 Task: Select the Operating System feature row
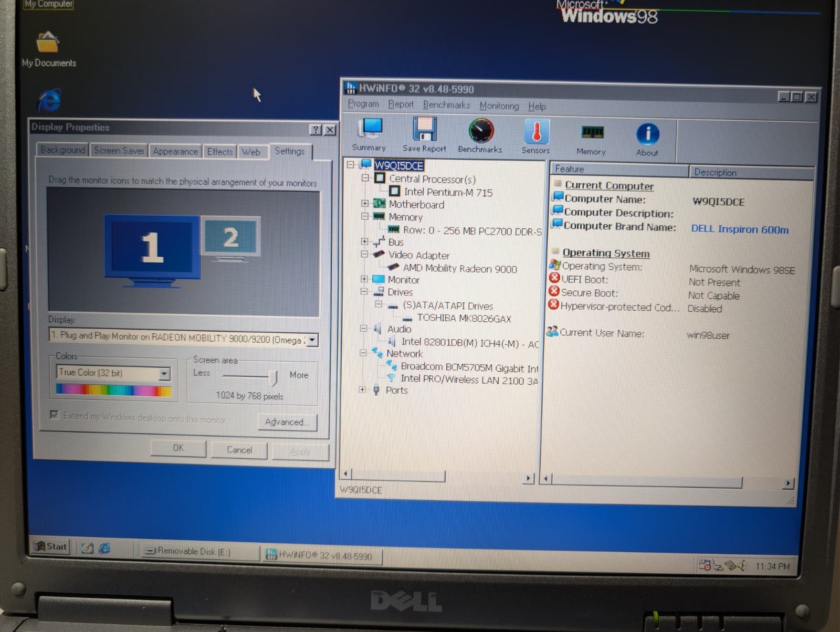pyautogui.click(x=673, y=268)
